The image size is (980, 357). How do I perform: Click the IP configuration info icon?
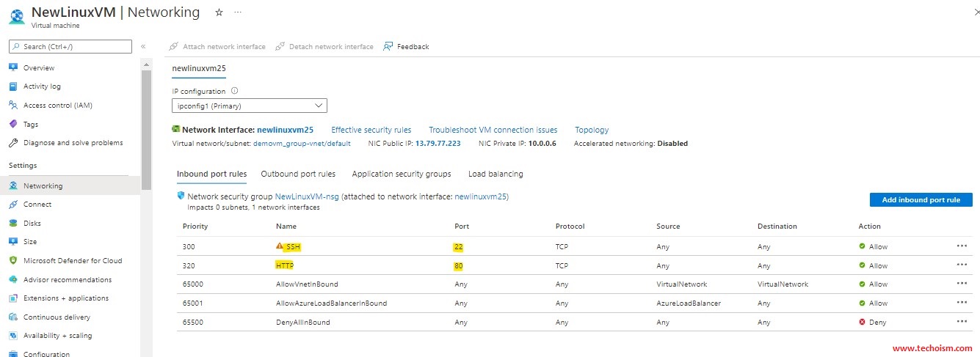235,91
